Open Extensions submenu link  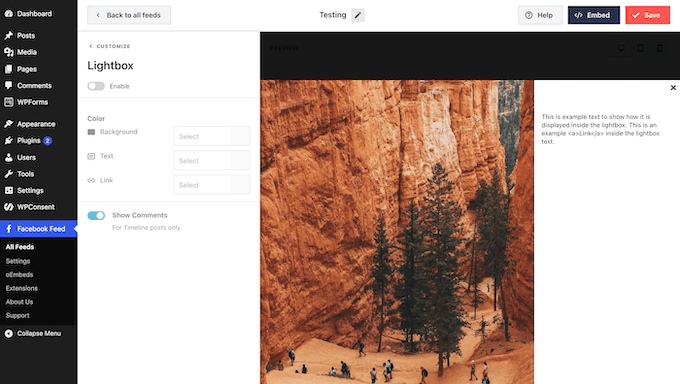coord(22,288)
